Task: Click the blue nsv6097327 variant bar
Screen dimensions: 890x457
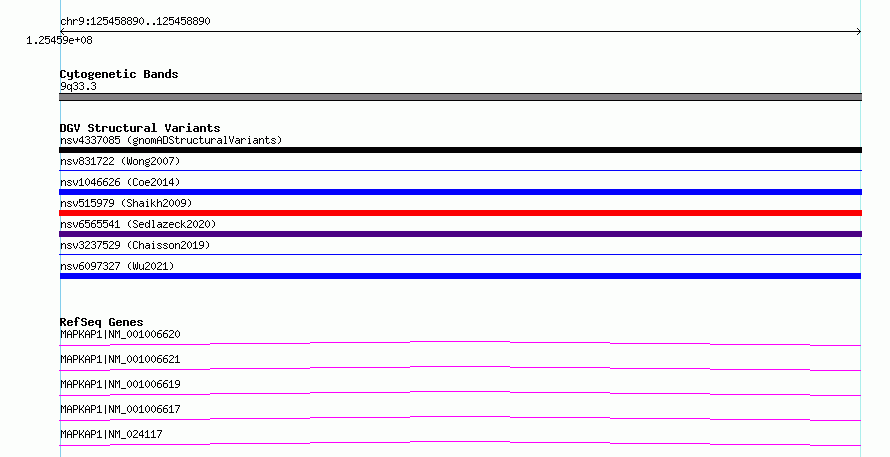Action: tap(460, 276)
